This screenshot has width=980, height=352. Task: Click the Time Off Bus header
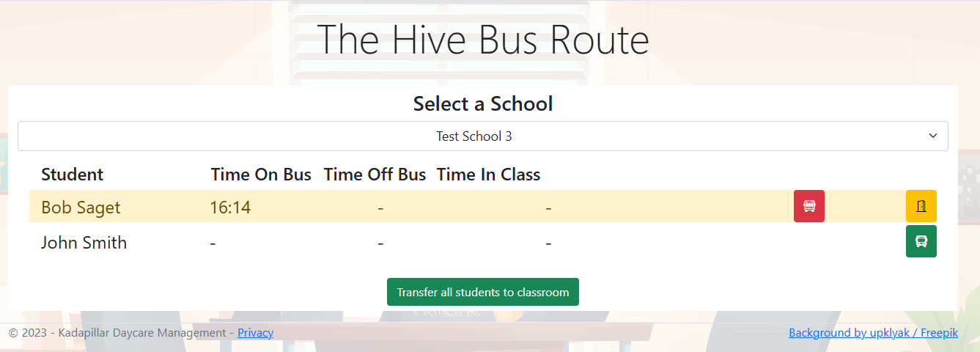(375, 175)
